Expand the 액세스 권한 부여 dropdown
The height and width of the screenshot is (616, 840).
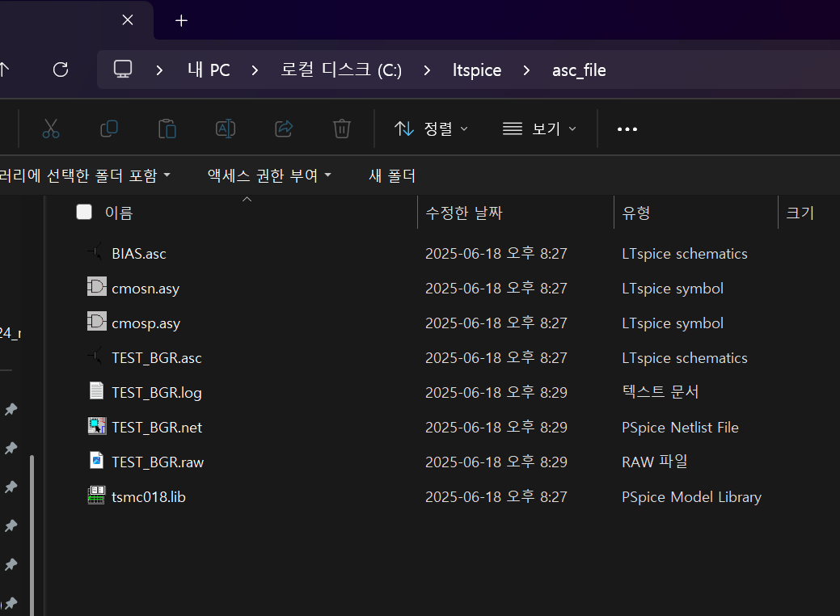click(x=269, y=175)
